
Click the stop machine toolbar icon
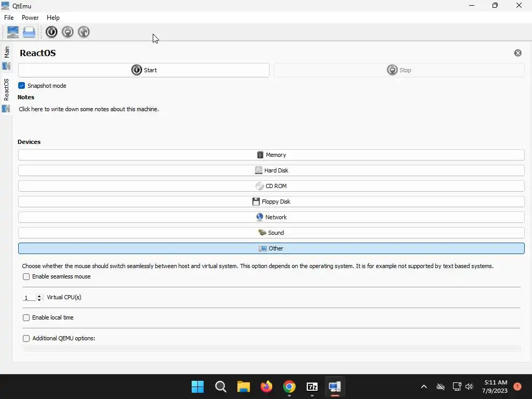point(68,32)
